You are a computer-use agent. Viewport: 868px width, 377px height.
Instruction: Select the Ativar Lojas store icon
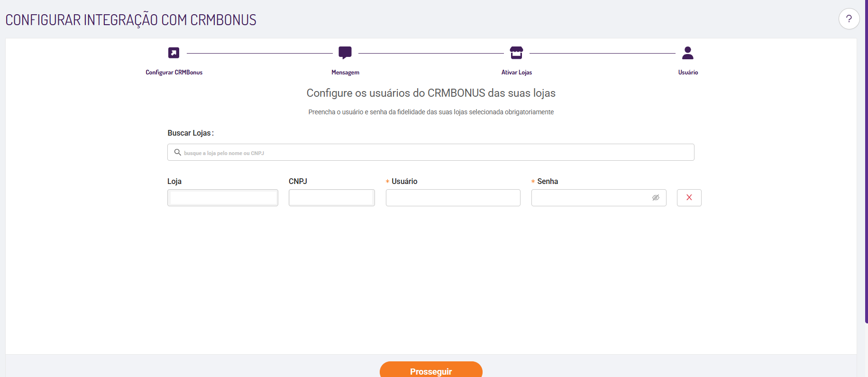click(516, 53)
